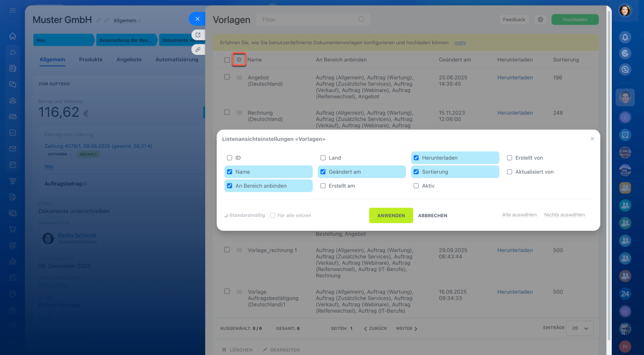Click the search magnifier in Filter field

(x=361, y=20)
